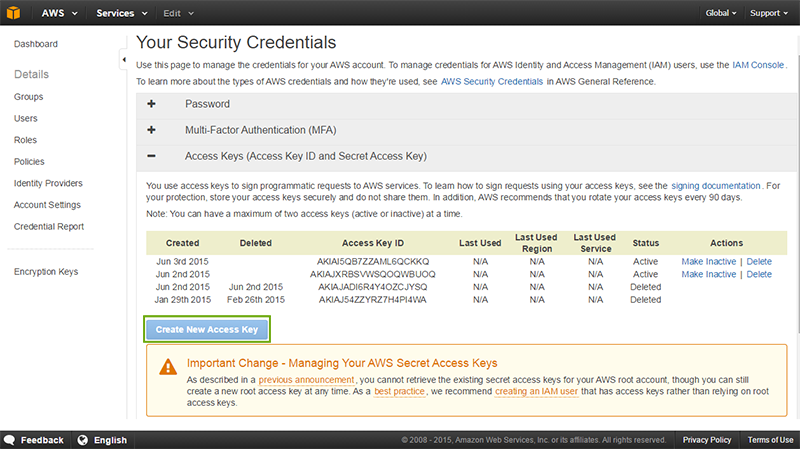Click the Create New Access Key button
Viewport: 800px width, 449px height.
click(x=207, y=329)
